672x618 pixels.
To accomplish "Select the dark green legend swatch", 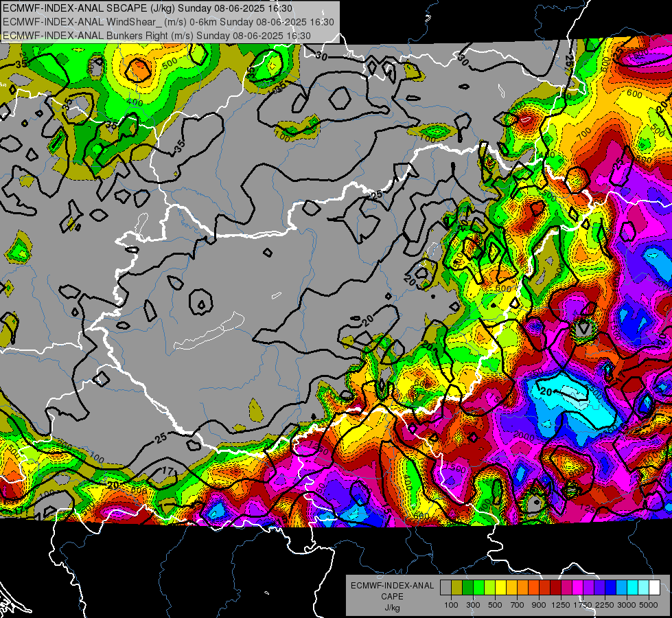I will (x=467, y=588).
